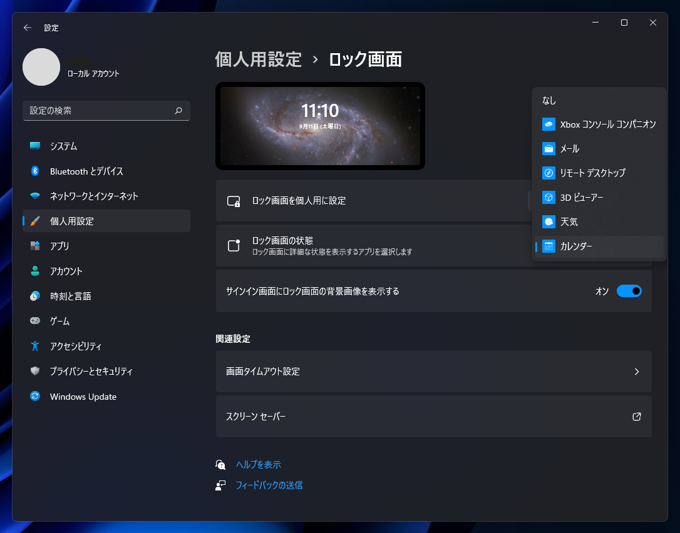
Task: Open the フィードバックの送信 link
Action: tap(269, 485)
